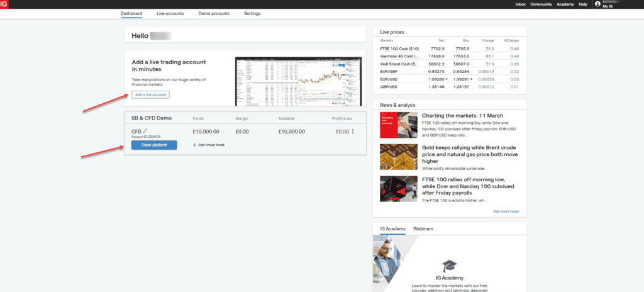Viewport: 644px width, 292px height.
Task: Go to the Settings tab
Action: (x=252, y=14)
